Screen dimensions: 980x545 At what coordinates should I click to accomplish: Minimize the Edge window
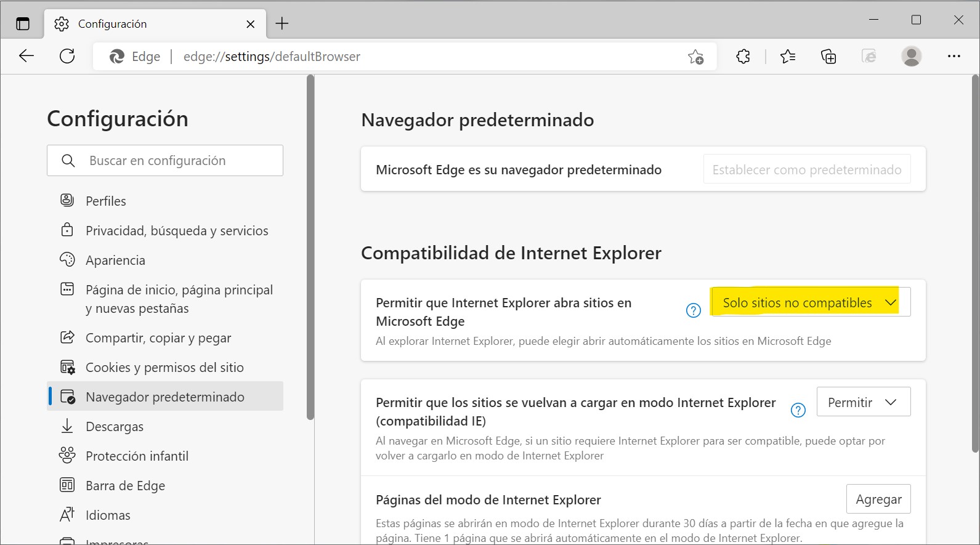pos(873,20)
